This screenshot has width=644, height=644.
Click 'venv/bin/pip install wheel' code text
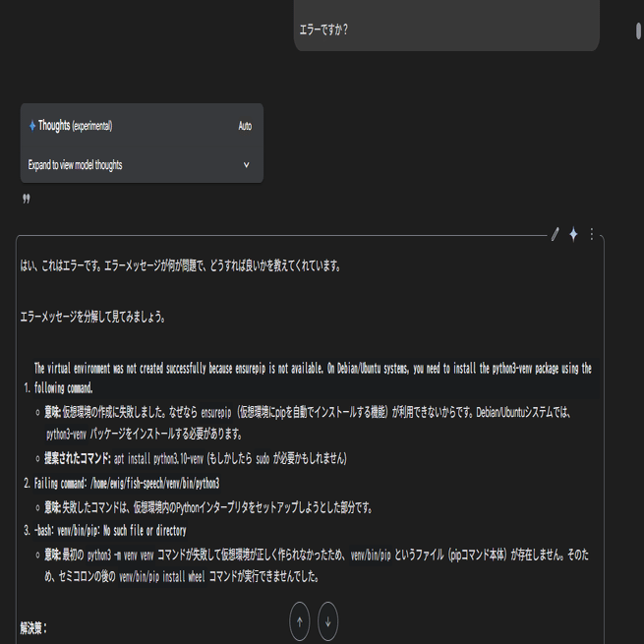coord(162,577)
